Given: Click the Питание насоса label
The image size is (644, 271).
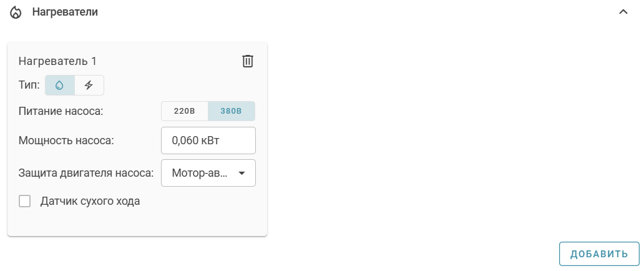Looking at the screenshot, I should 61,112.
